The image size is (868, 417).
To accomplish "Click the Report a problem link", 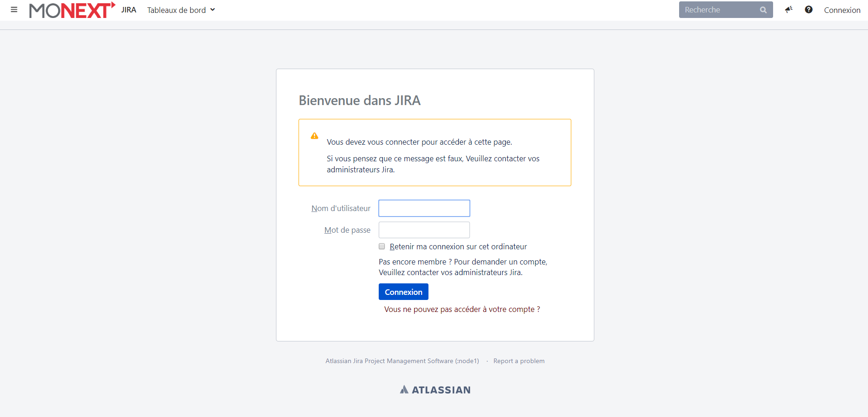I will click(x=519, y=361).
